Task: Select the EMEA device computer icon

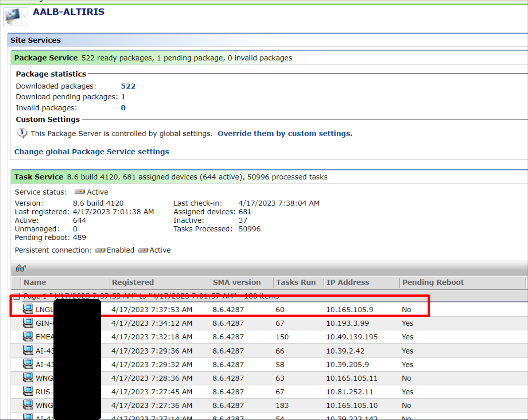Action: point(28,336)
